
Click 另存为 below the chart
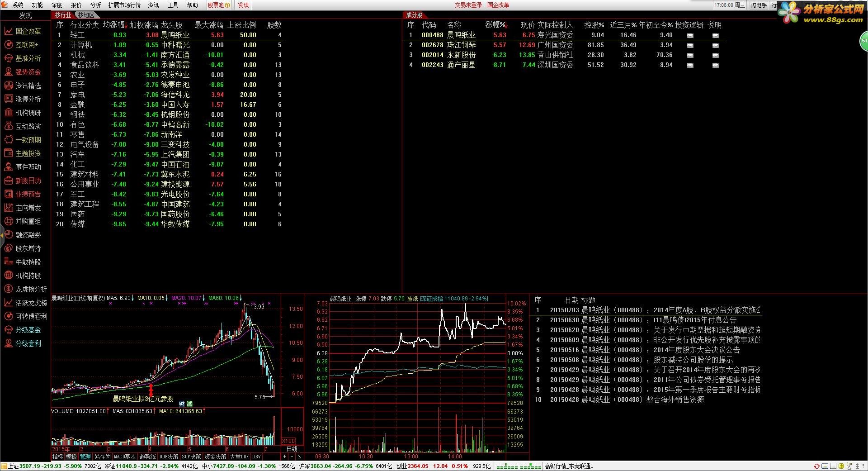(x=102, y=457)
